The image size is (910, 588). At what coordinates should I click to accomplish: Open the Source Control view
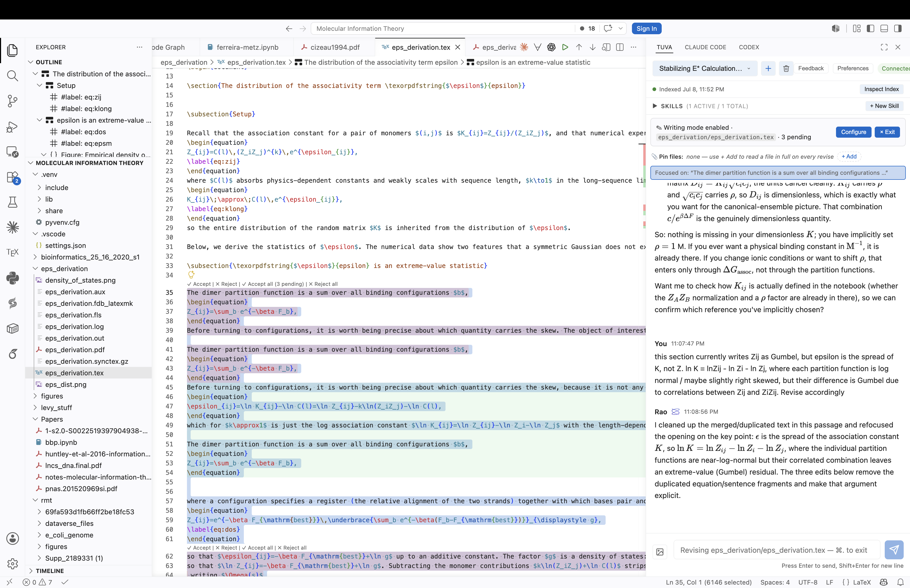pos(13,101)
